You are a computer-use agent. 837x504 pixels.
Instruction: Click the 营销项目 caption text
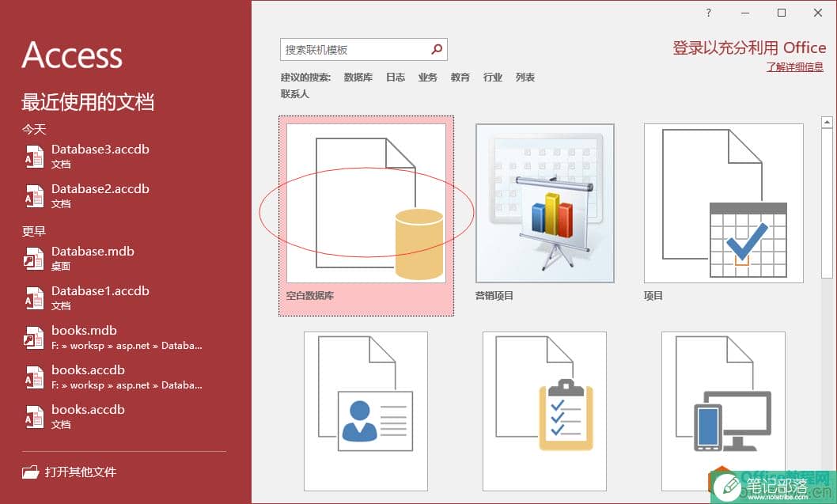494,296
